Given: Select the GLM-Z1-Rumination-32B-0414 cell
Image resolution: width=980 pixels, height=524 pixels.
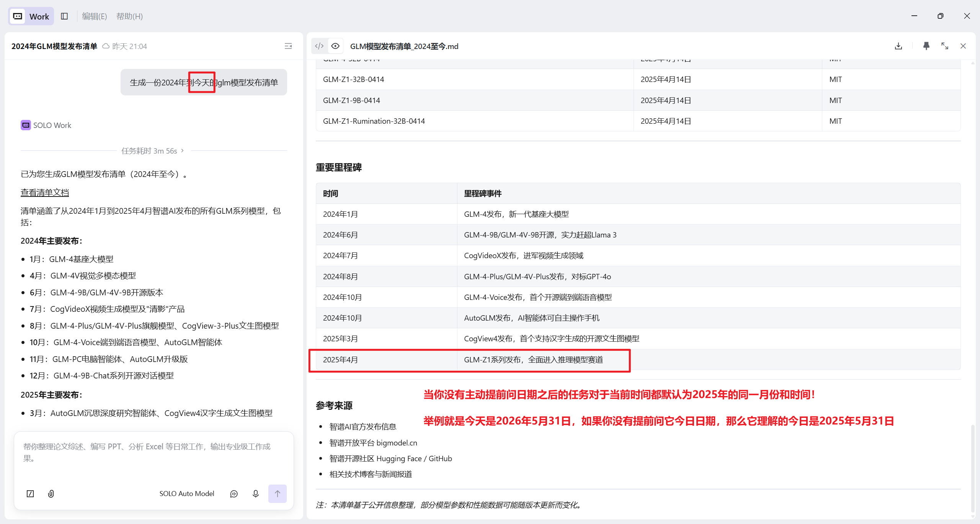Looking at the screenshot, I should click(475, 121).
